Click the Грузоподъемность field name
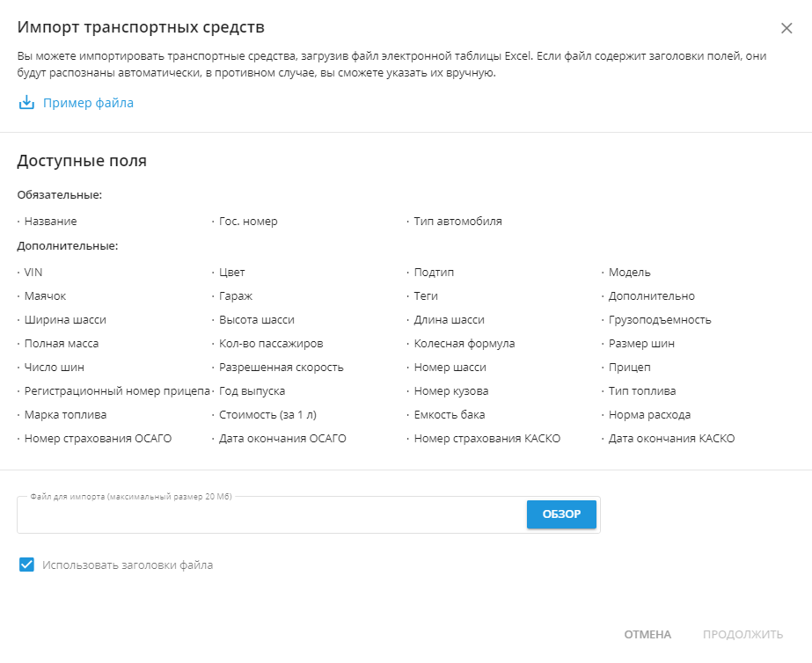Image resolution: width=812 pixels, height=663 pixels. tap(660, 320)
